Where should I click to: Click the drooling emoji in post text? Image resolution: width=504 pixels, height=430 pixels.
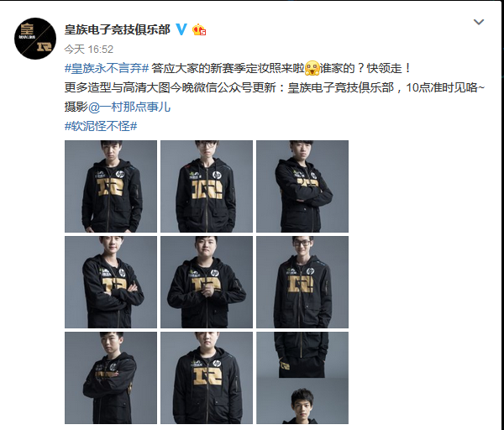tap(312, 68)
